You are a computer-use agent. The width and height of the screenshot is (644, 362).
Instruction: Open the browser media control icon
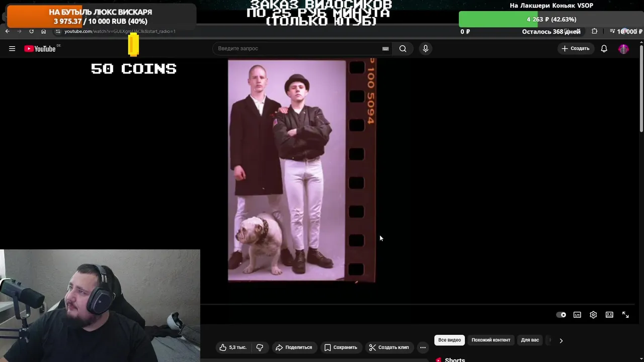[612, 31]
